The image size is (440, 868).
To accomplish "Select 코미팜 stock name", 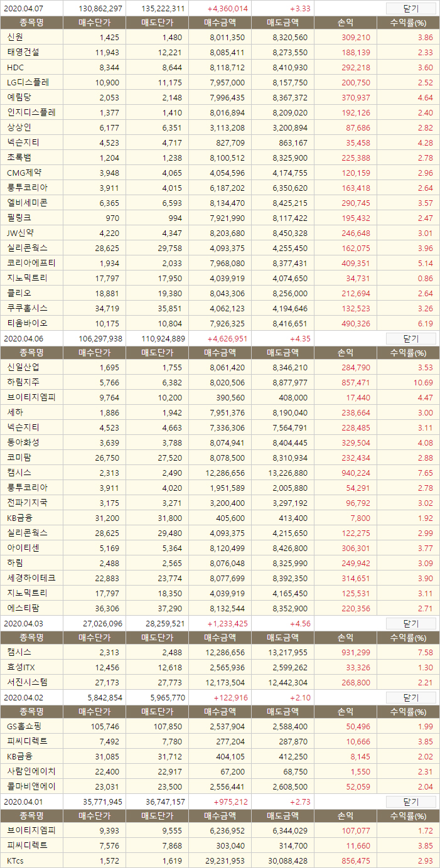I will click(19, 458).
